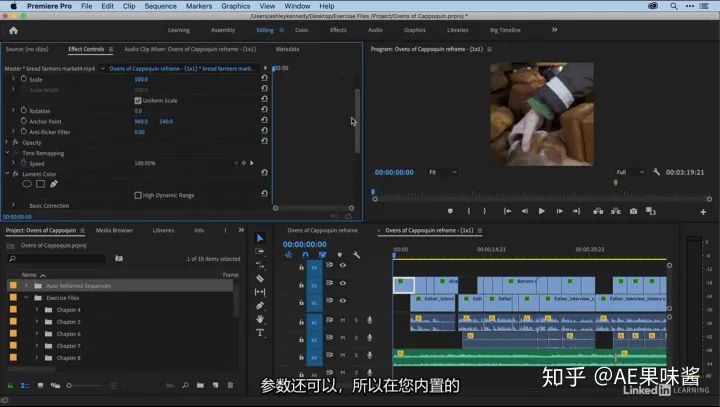Export frame with camera icon
The image size is (720, 407).
pyautogui.click(x=633, y=211)
